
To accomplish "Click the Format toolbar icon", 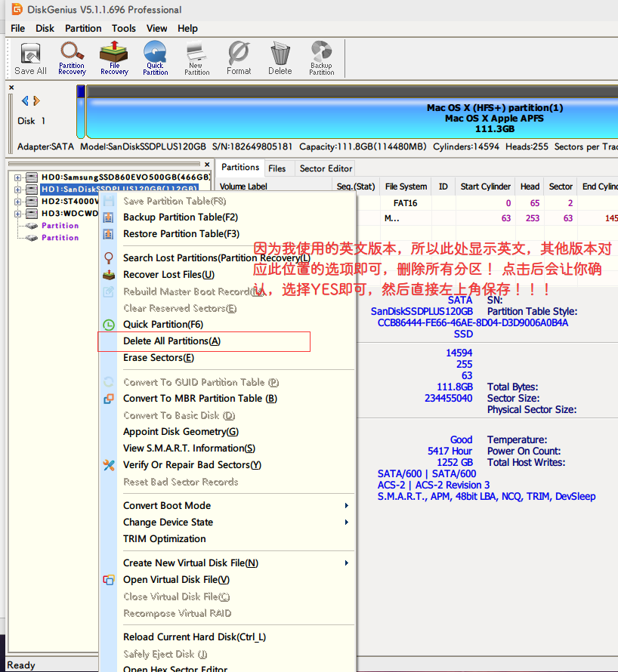I will click(239, 59).
